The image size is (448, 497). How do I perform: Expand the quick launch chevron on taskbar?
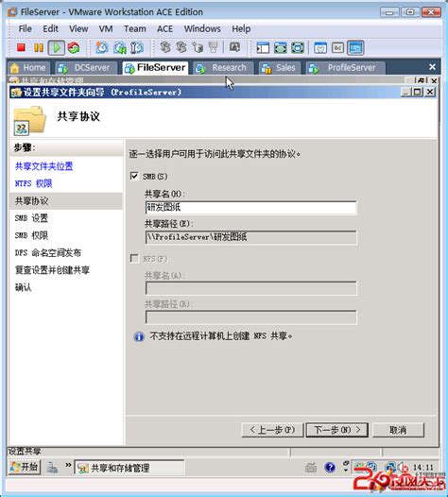point(68,465)
